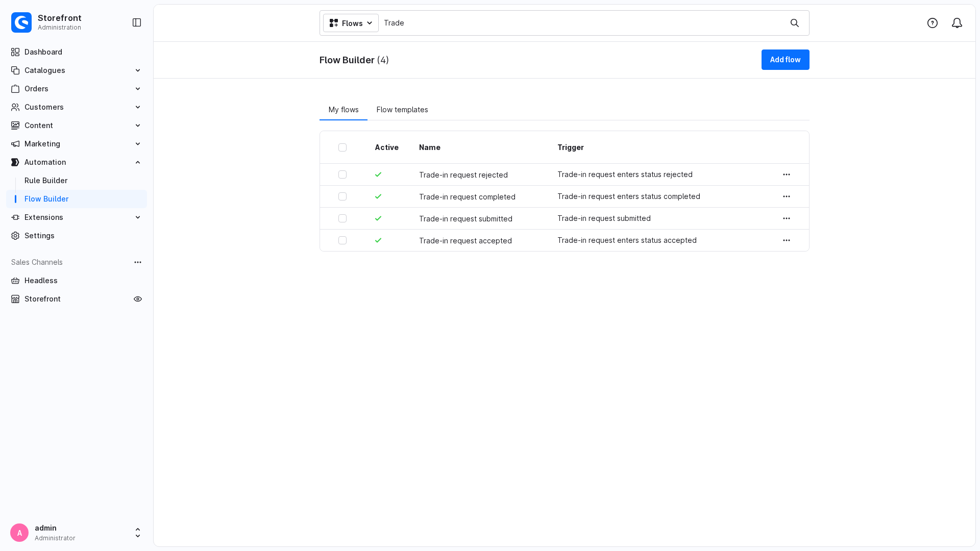This screenshot has width=980, height=551.
Task: Click the Sales Channels more options icon
Action: click(x=138, y=262)
